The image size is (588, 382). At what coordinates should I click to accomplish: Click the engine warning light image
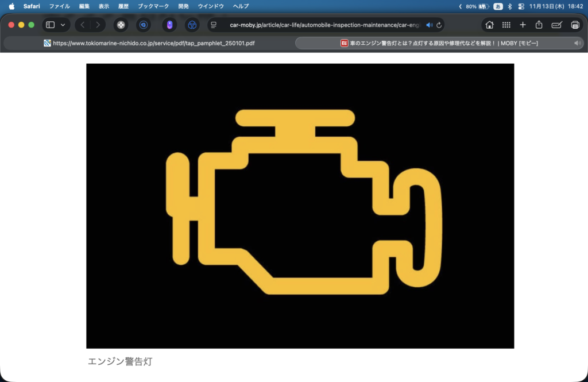click(300, 206)
